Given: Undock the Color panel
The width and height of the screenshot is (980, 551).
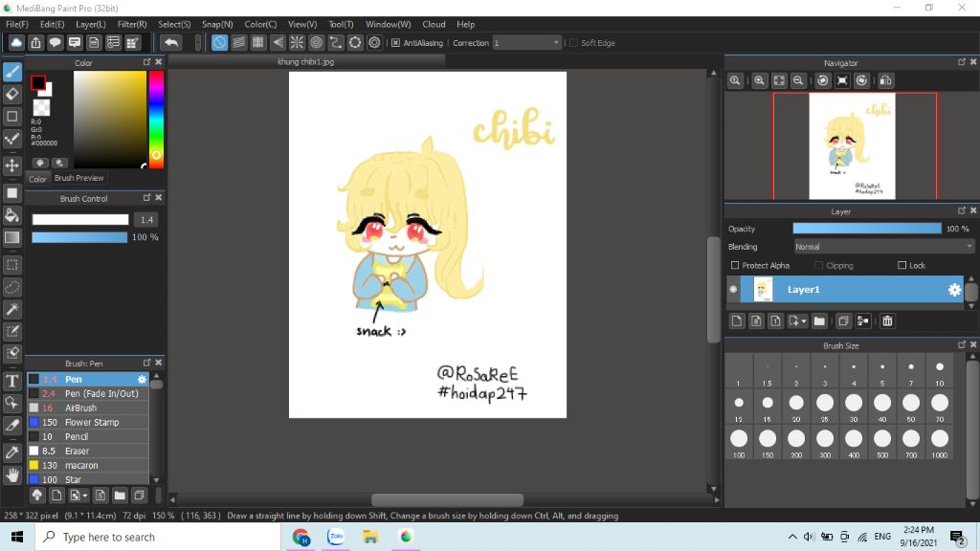Looking at the screenshot, I should coord(146,62).
